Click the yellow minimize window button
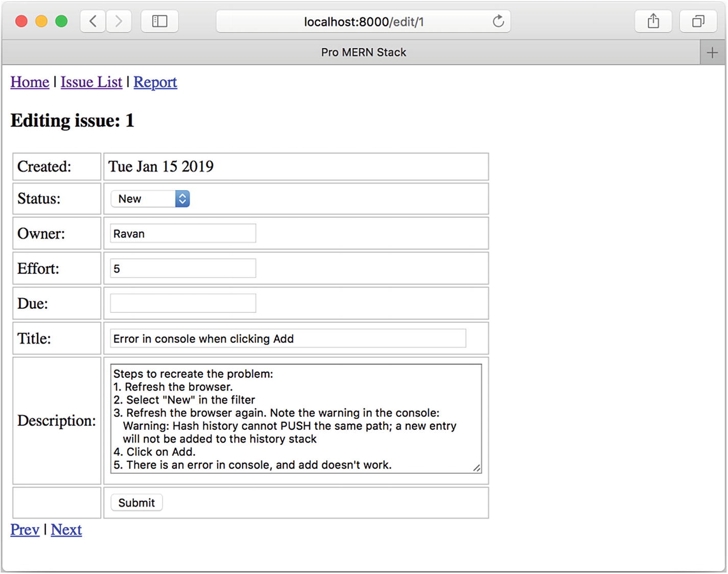 tap(41, 21)
